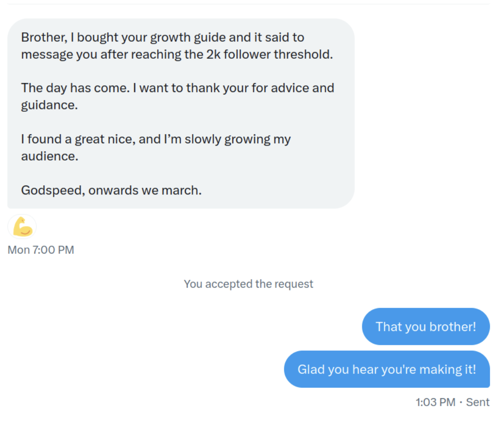Click the flexed bicep emoji reaction
The width and height of the screenshot is (504, 432).
(22, 227)
